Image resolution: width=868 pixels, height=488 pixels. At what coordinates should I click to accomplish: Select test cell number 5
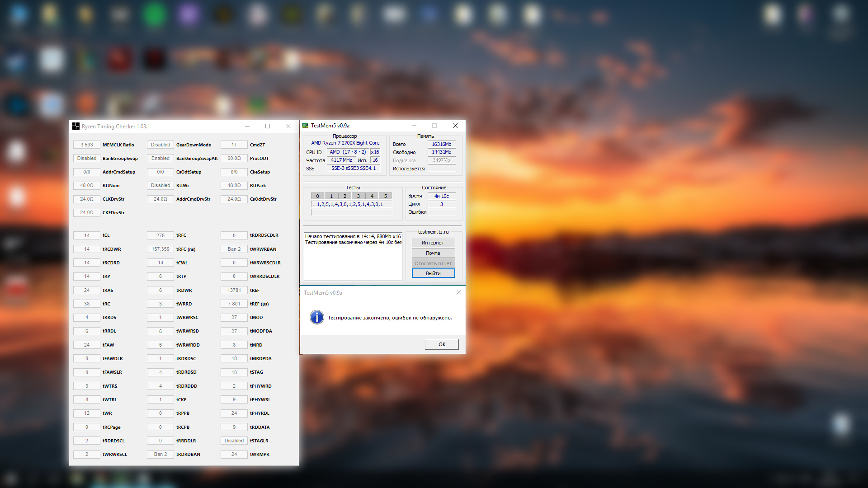(386, 196)
